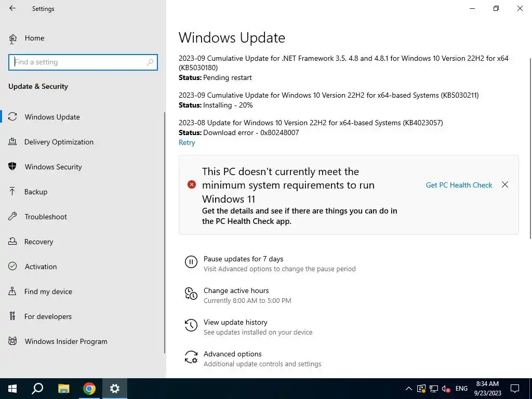532x399 pixels.
Task: Open taskbar search
Action: (37, 389)
